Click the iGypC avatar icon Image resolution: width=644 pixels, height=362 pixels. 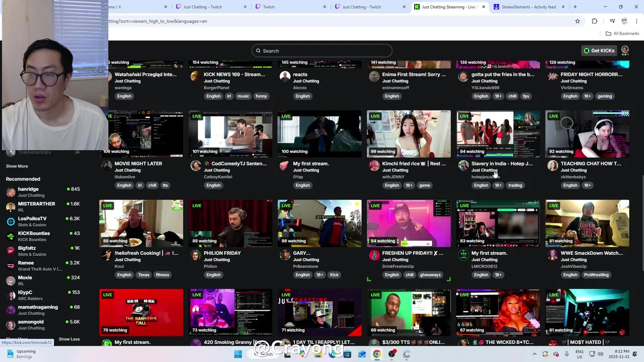coord(11,295)
